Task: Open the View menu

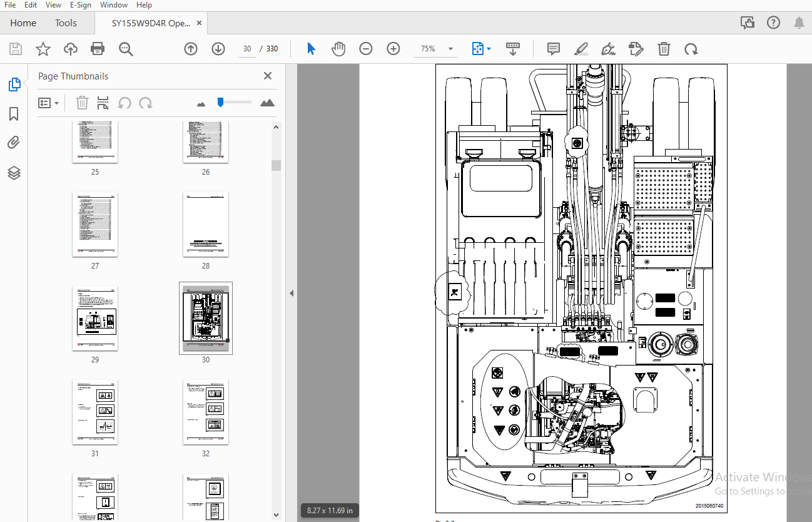Action: (x=54, y=5)
